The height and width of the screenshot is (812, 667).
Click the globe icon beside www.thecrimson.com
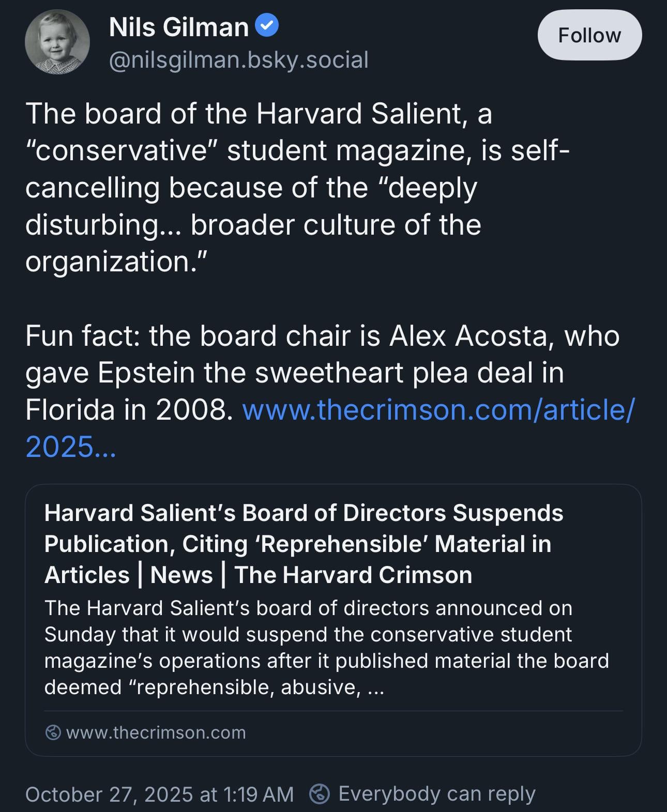pyautogui.click(x=53, y=732)
